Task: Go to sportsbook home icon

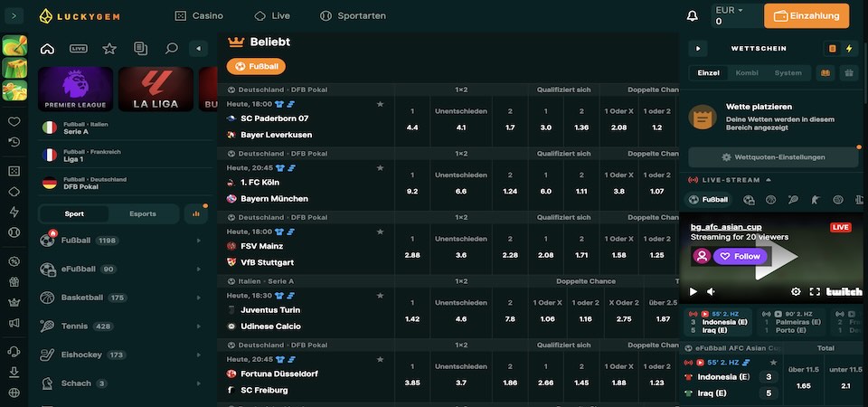Action: click(48, 49)
